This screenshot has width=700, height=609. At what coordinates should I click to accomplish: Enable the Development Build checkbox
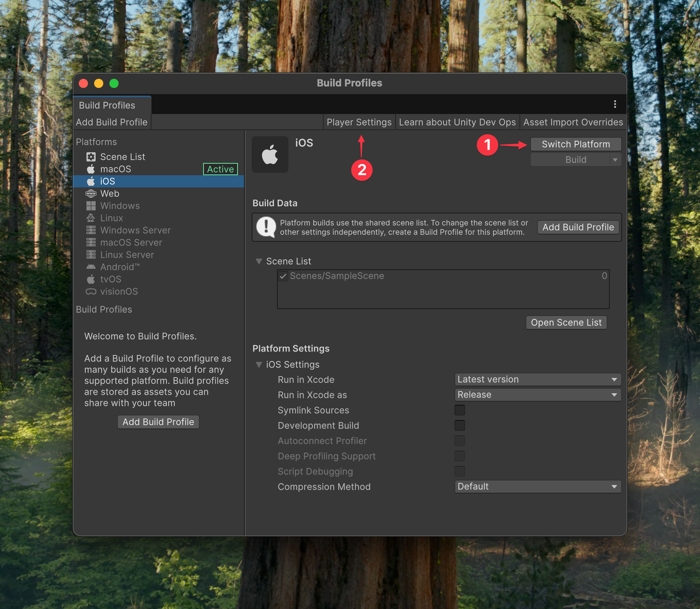(x=460, y=425)
